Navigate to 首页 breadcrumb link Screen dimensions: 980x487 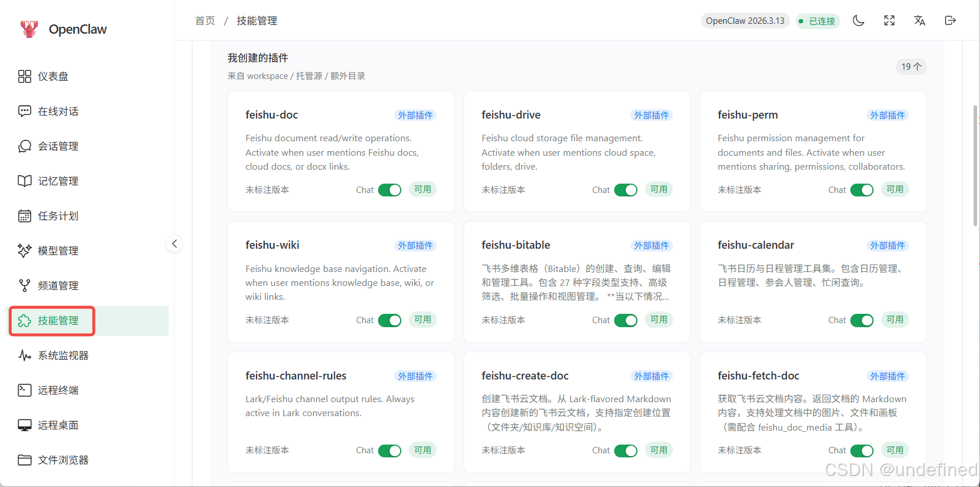[205, 21]
